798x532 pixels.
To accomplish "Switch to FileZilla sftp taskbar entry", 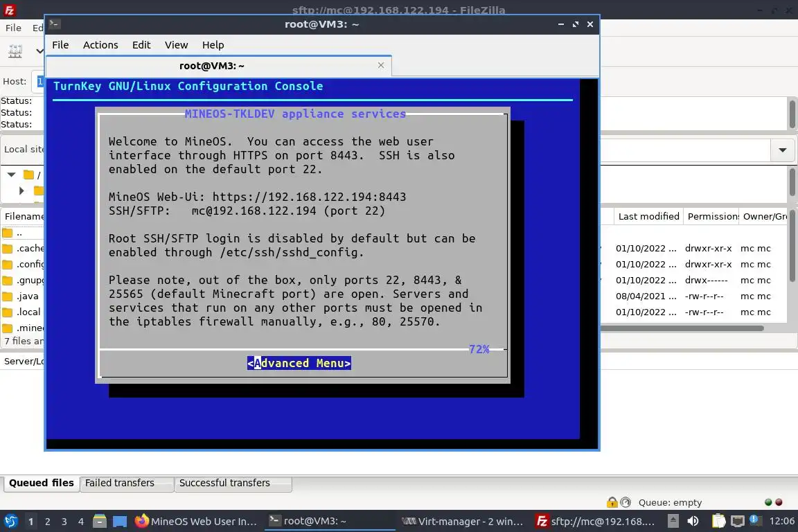I will click(x=596, y=521).
